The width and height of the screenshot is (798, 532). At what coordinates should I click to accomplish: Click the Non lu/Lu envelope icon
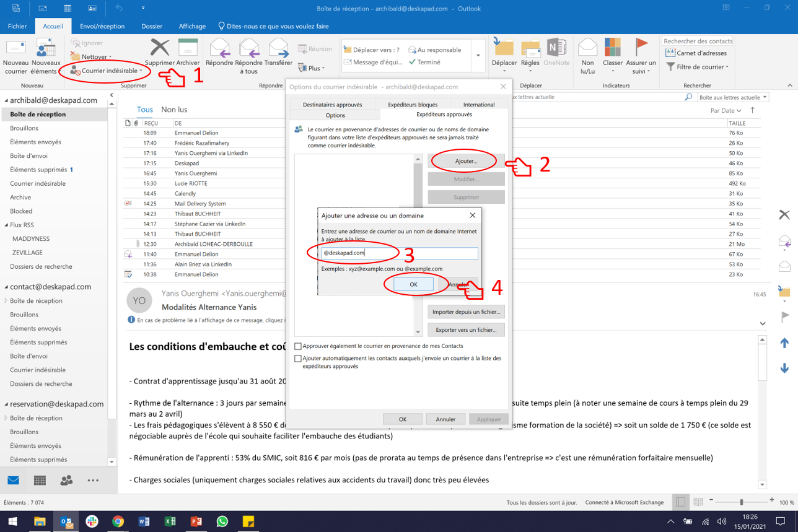point(587,48)
